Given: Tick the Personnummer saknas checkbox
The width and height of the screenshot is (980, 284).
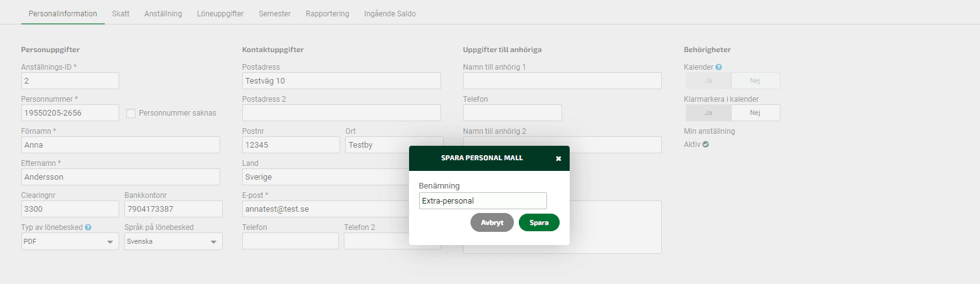Looking at the screenshot, I should pyautogui.click(x=131, y=113).
